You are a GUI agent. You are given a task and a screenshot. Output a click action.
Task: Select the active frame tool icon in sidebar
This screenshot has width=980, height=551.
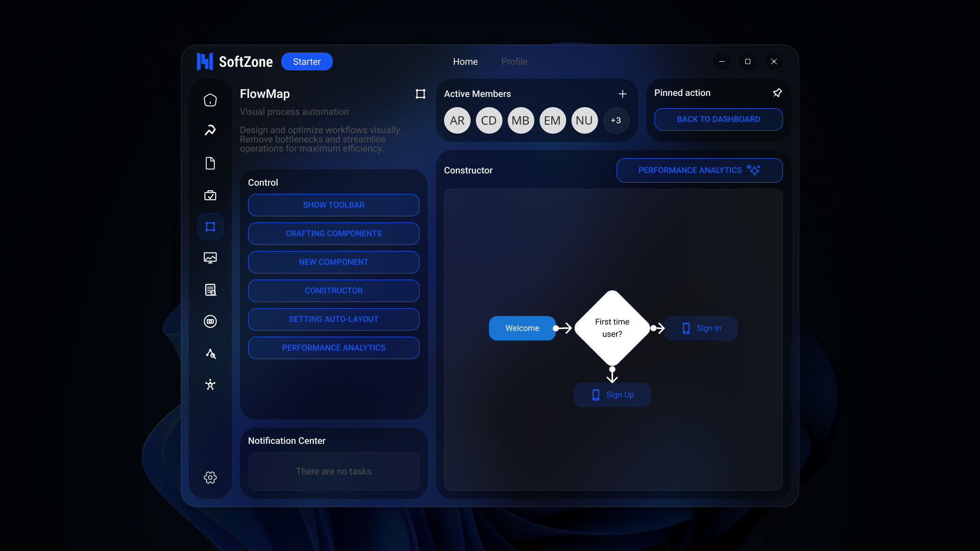[210, 227]
